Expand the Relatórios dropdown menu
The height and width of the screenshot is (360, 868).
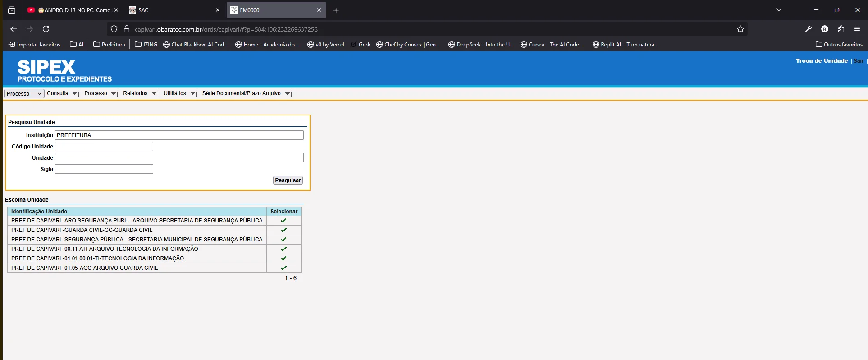coord(139,93)
